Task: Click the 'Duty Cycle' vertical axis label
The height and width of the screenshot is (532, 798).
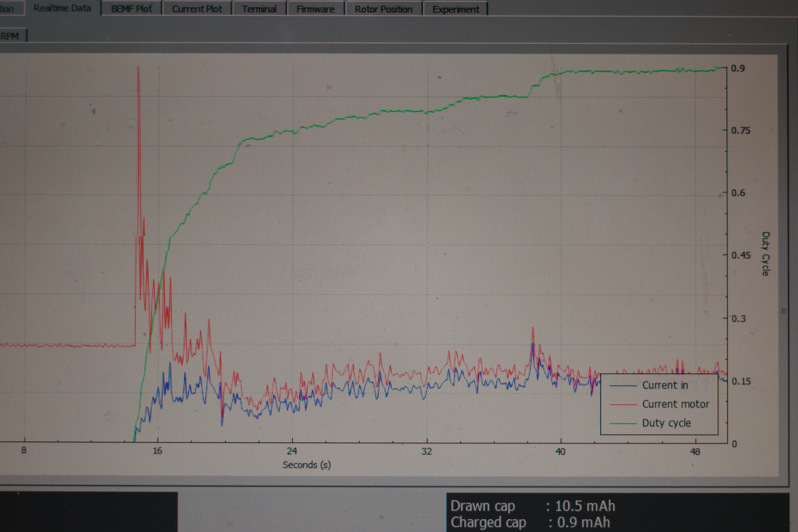Action: [x=765, y=254]
